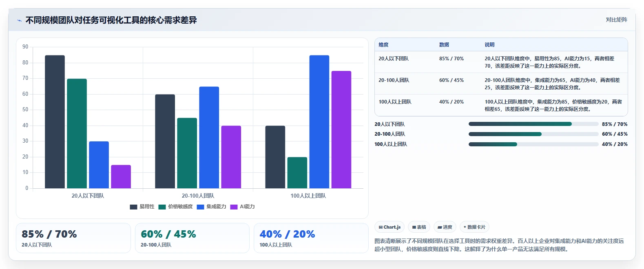Click the 90 tick on the y-axis

(x=25, y=47)
